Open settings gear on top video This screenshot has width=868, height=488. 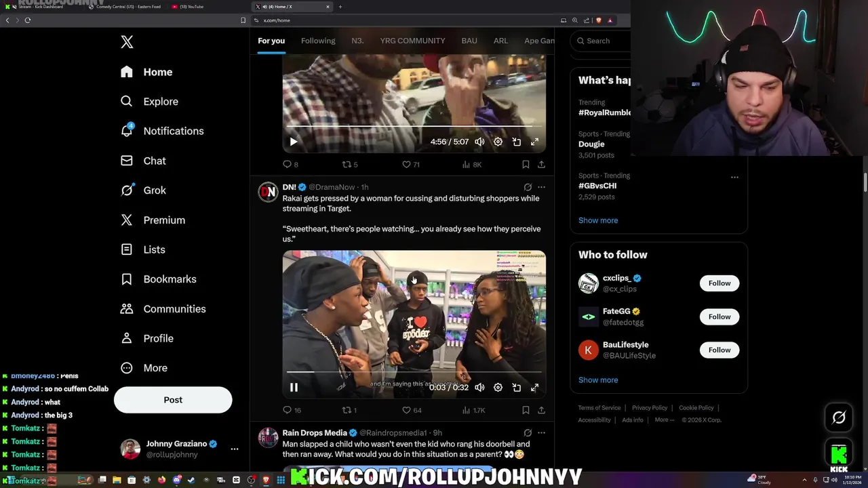[x=498, y=142]
